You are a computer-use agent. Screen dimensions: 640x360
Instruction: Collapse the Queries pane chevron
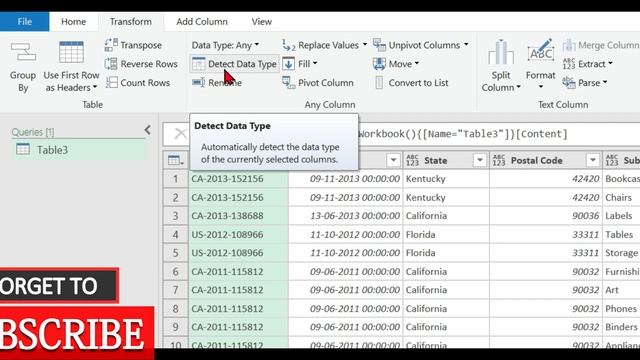point(147,130)
